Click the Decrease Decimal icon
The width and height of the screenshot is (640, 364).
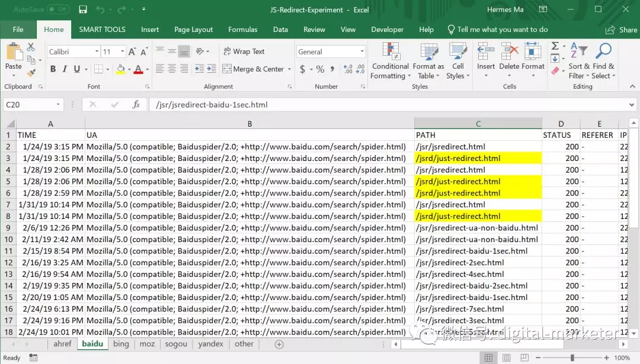360,69
